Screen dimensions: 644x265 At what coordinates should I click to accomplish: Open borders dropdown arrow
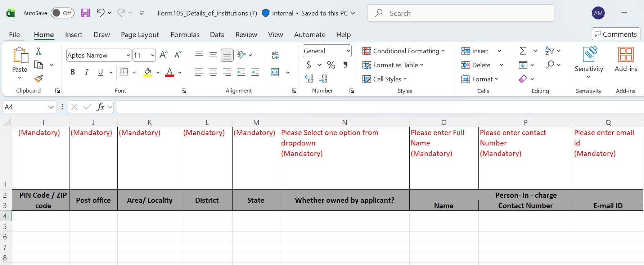click(134, 72)
